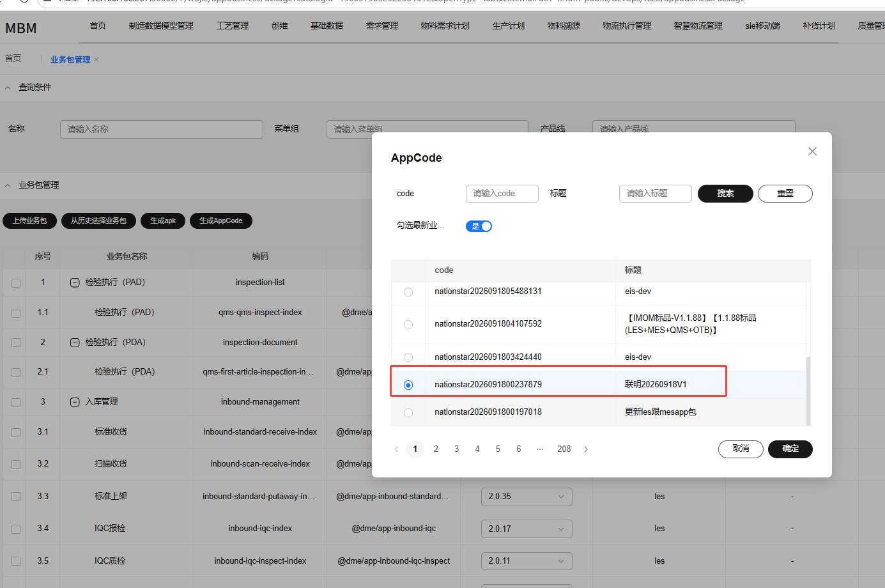Go to the next page of AppCode results
Screen dimensions: 885x588
click(586, 449)
